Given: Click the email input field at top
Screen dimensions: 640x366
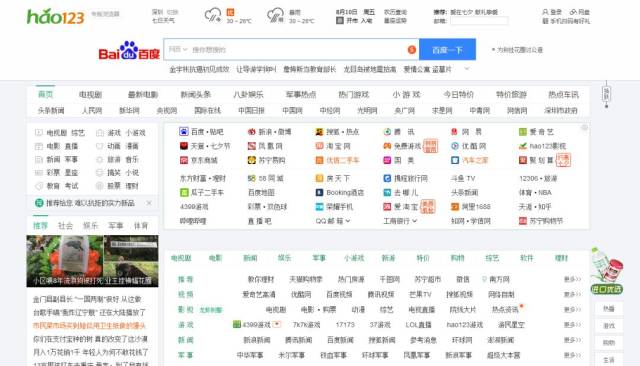Looking at the screenshot, I should pos(479,21).
